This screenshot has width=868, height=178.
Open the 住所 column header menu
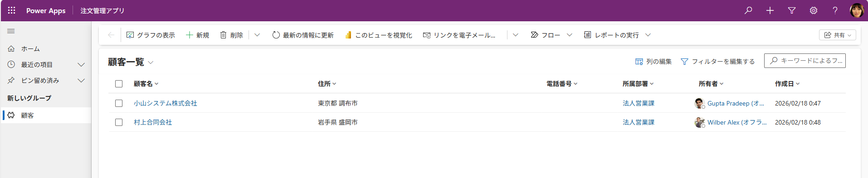[x=327, y=84]
